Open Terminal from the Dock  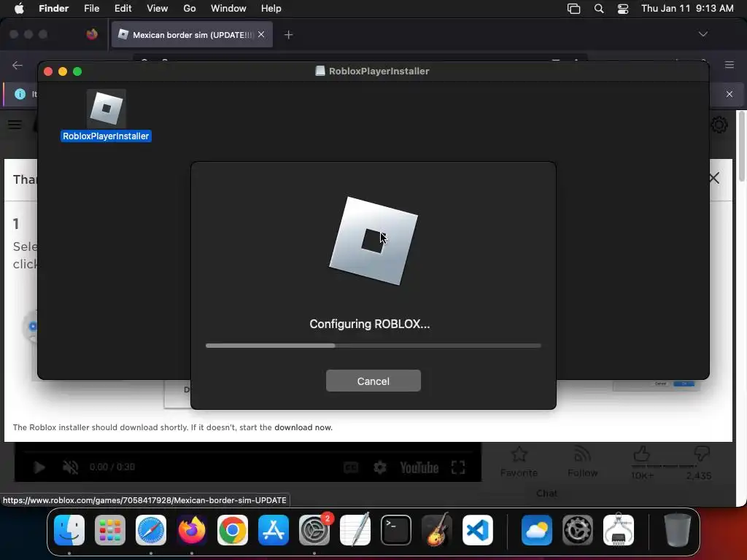396,530
